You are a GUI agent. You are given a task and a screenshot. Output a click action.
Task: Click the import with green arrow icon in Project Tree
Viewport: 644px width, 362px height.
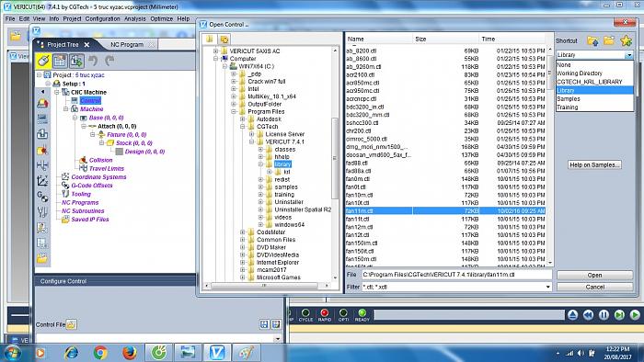[x=76, y=61]
